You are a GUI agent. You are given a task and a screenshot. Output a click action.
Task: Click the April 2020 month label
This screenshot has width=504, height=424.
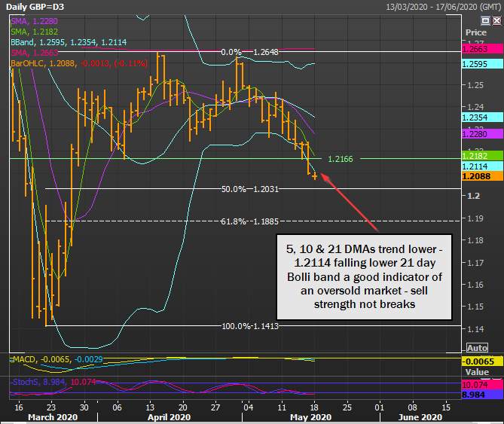(169, 417)
